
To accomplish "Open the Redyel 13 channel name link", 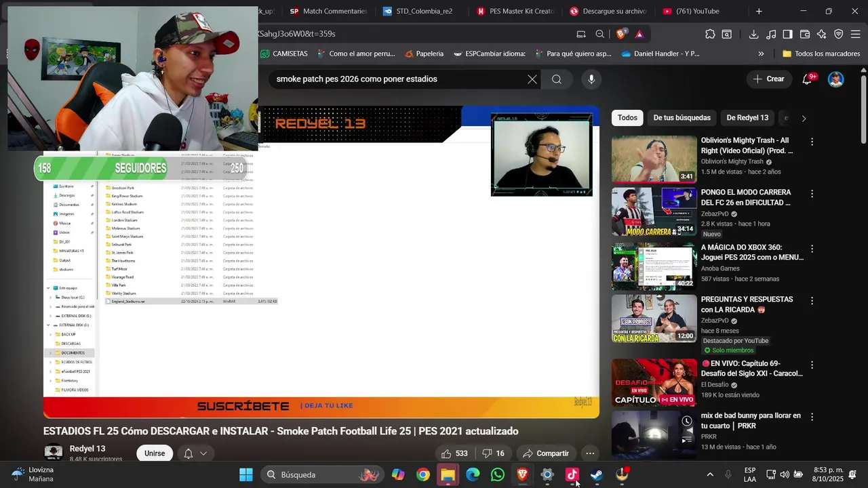I will tap(87, 449).
